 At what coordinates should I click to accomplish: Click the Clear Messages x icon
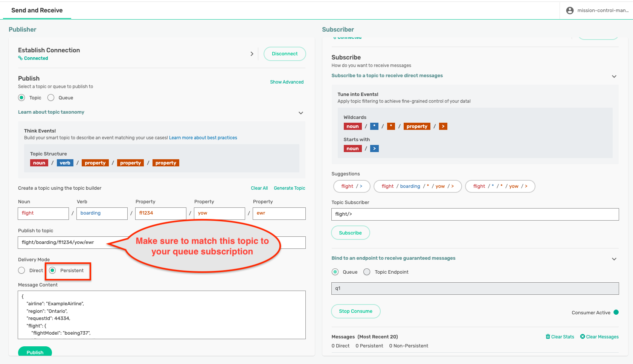tap(583, 337)
